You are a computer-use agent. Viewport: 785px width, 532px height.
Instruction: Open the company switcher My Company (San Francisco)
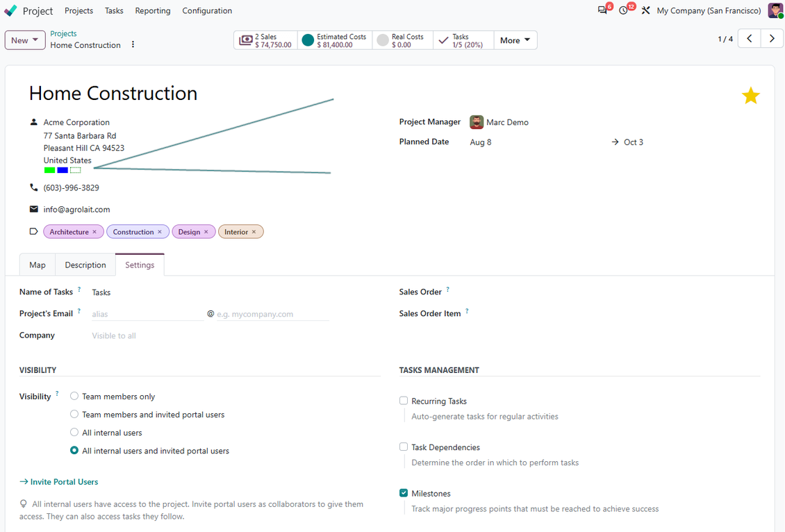coord(709,10)
